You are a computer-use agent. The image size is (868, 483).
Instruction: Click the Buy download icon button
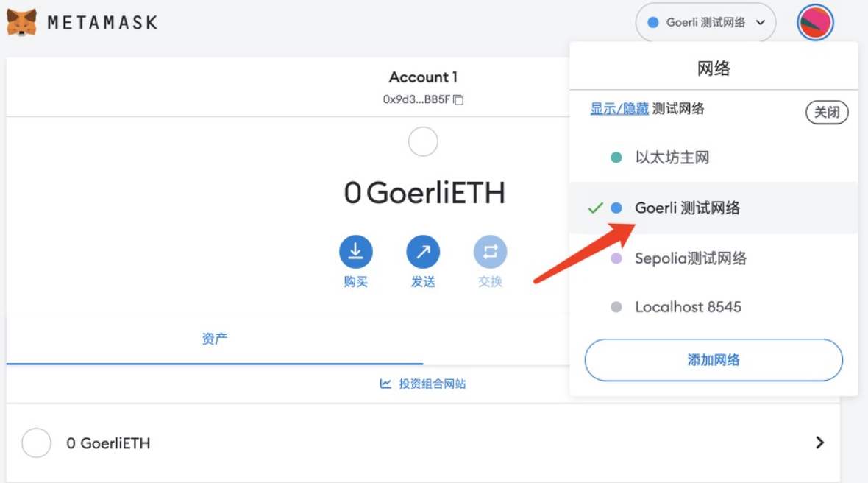click(x=355, y=252)
